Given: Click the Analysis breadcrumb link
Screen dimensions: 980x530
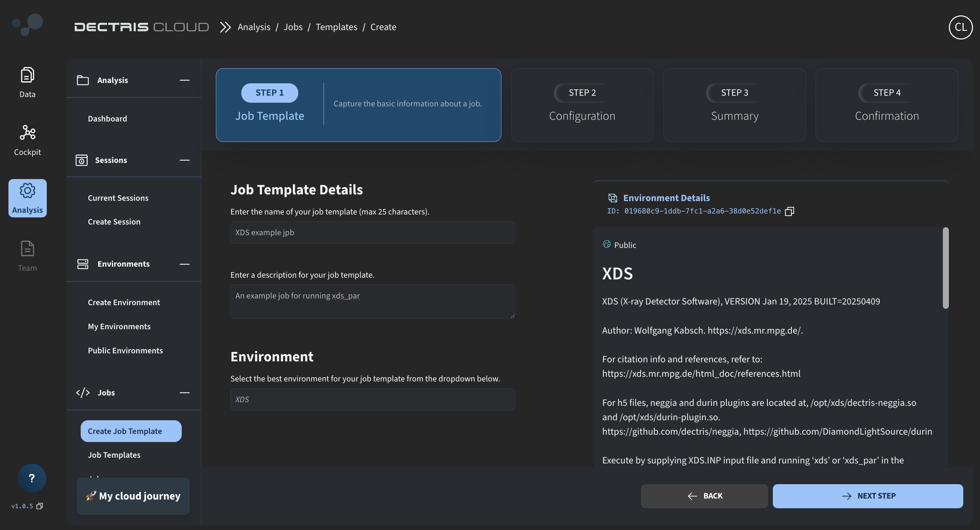Looking at the screenshot, I should coord(254,27).
